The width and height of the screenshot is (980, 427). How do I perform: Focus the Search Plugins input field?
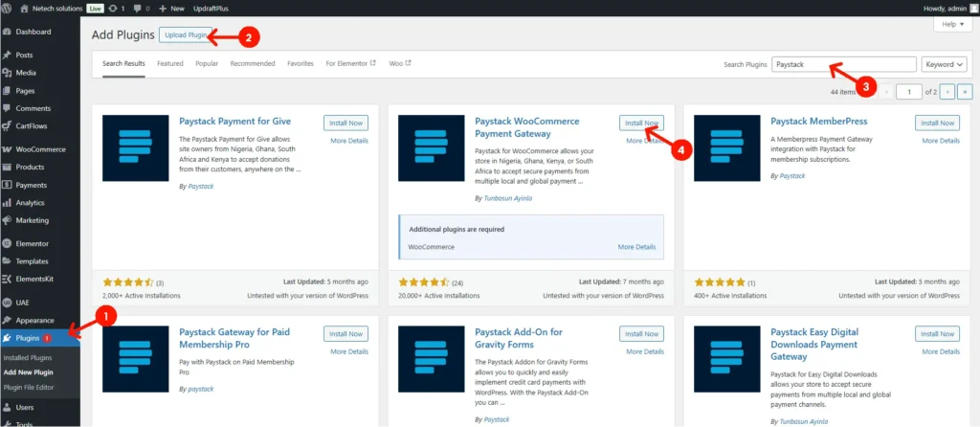click(x=844, y=64)
